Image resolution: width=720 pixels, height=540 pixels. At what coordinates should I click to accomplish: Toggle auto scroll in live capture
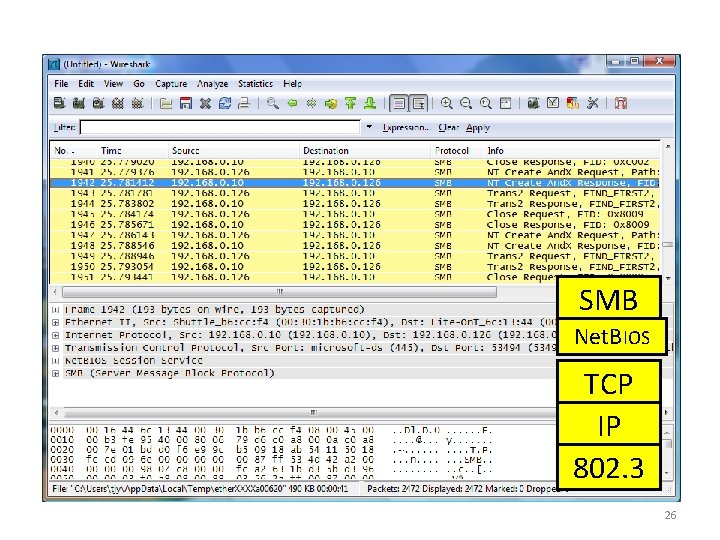[x=418, y=103]
